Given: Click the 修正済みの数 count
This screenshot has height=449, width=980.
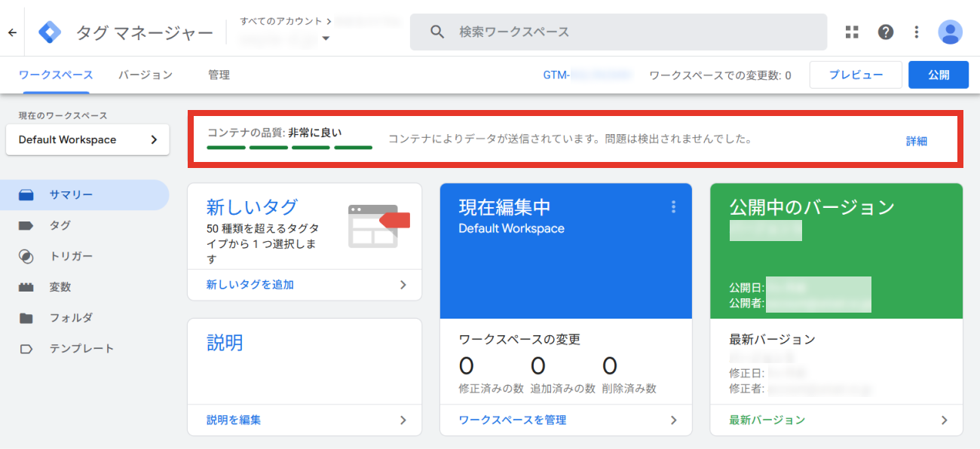Looking at the screenshot, I should click(x=466, y=366).
